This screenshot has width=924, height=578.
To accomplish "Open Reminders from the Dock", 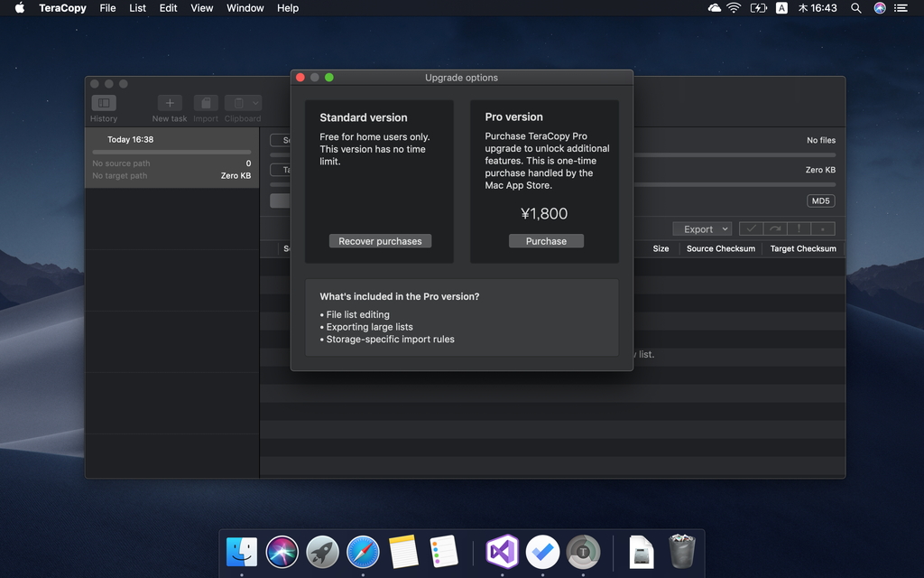I will tap(444, 552).
